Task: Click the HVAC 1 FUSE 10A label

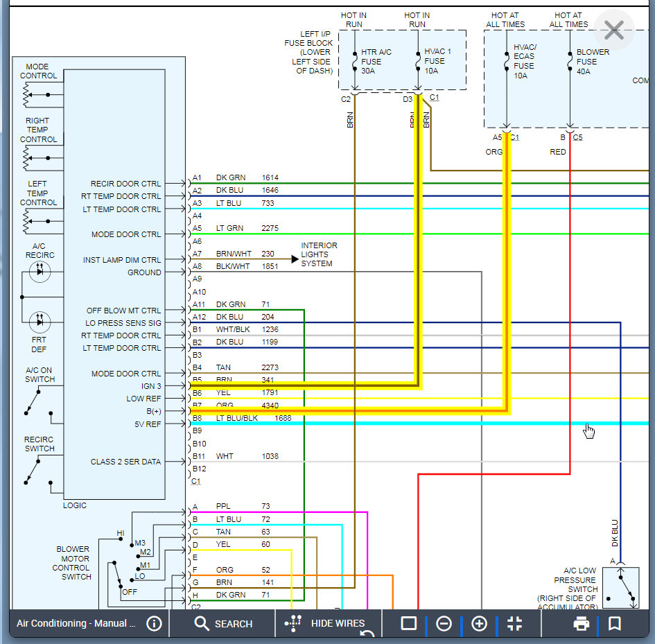Action: [x=437, y=61]
